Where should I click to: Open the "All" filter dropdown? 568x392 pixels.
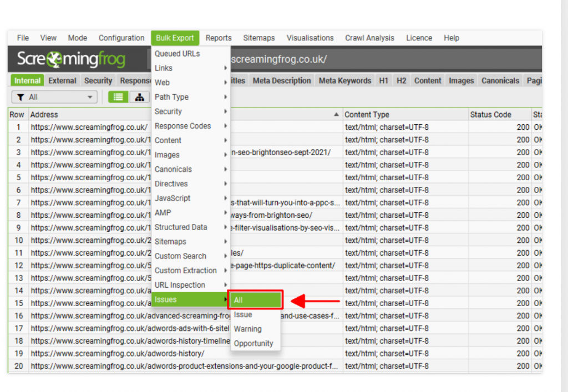tap(53, 96)
